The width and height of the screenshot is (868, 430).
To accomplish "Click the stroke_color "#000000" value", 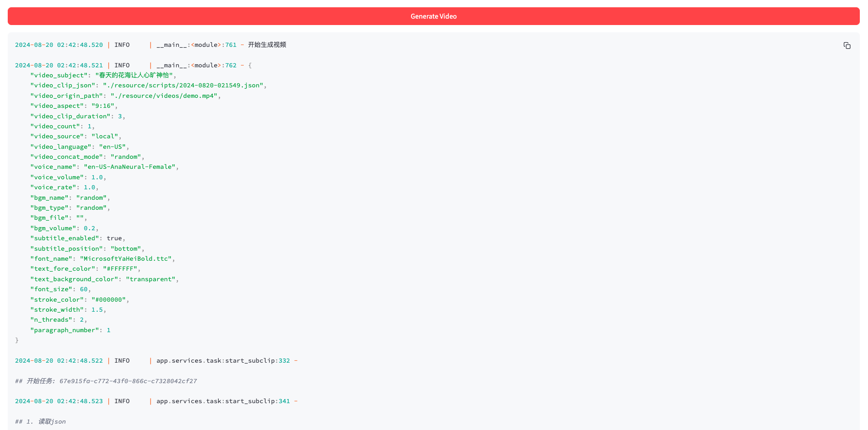I will pyautogui.click(x=108, y=300).
